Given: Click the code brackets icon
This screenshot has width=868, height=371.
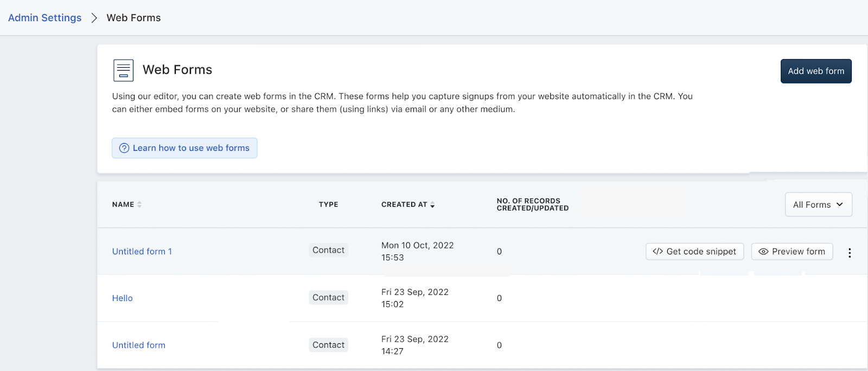Looking at the screenshot, I should (658, 252).
